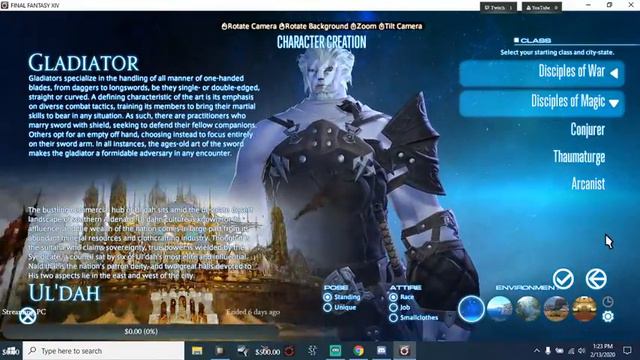640x360 pixels.
Task: Open File Explorer from the taskbar
Action: click(197, 351)
